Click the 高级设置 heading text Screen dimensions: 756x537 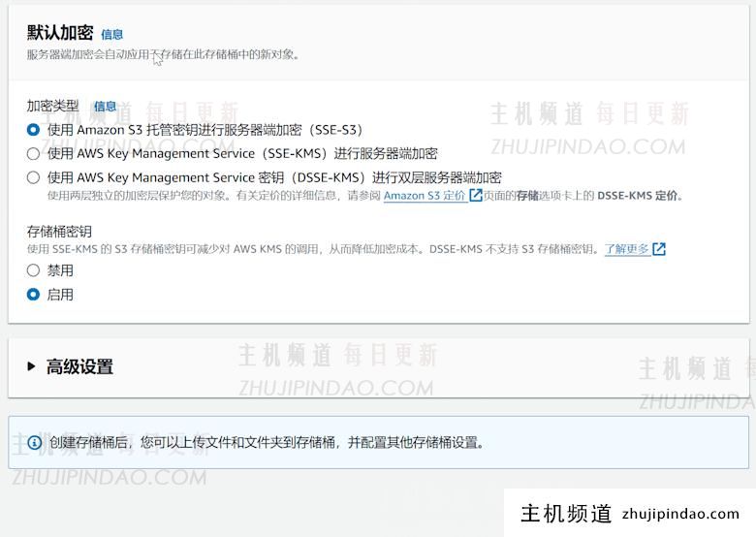[x=79, y=366]
